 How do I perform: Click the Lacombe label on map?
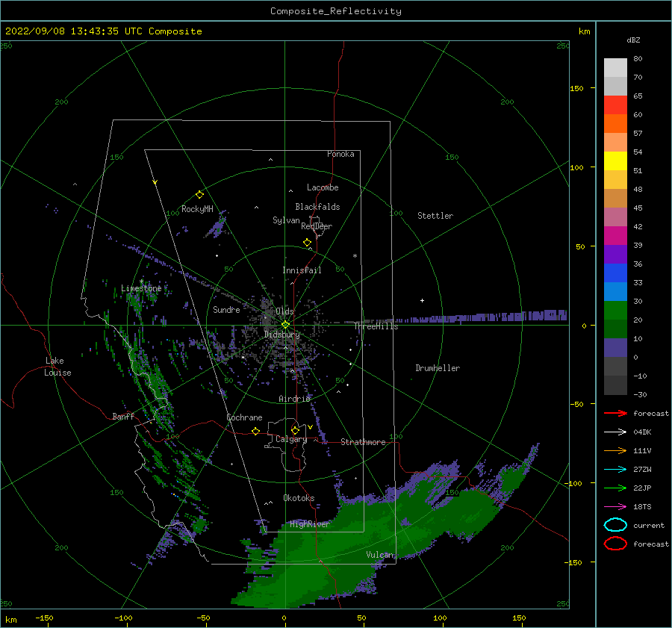coord(323,187)
